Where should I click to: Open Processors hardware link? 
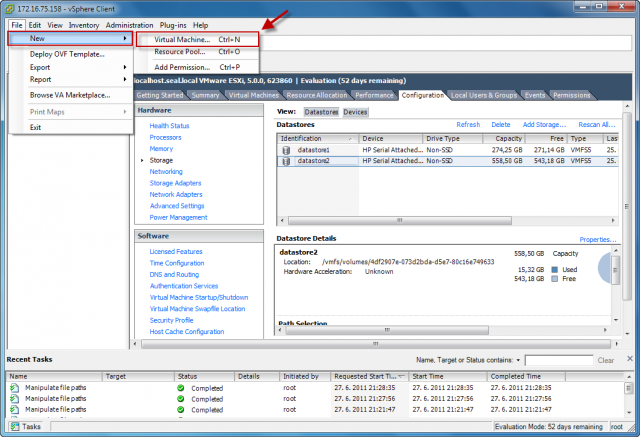(x=165, y=138)
